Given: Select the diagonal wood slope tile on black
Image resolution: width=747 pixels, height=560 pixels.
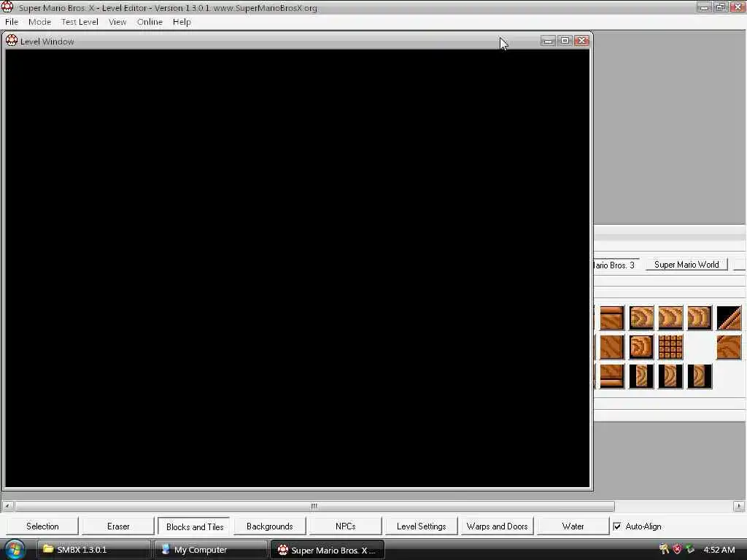Looking at the screenshot, I should coord(729,318).
